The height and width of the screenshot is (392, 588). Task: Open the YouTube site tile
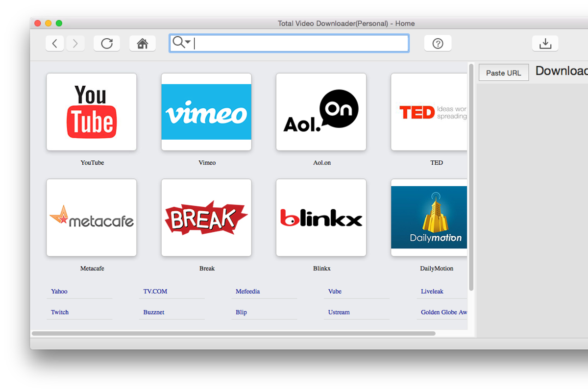[x=92, y=112]
